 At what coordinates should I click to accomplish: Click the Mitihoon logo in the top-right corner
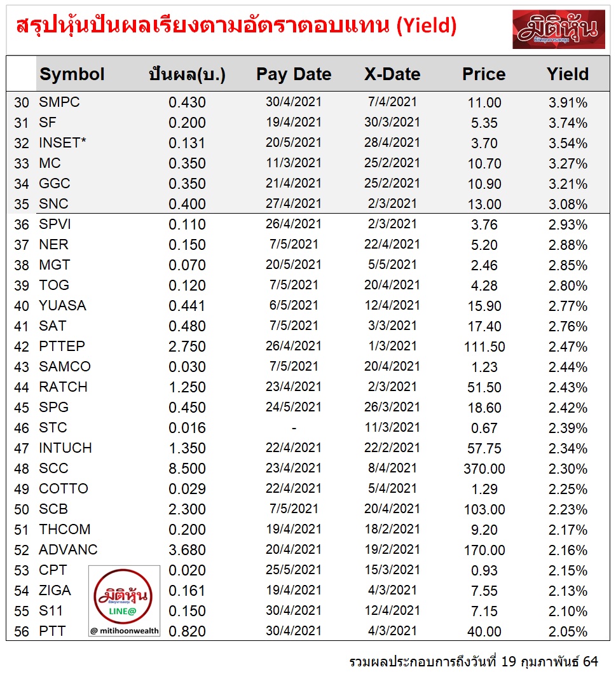559,29
